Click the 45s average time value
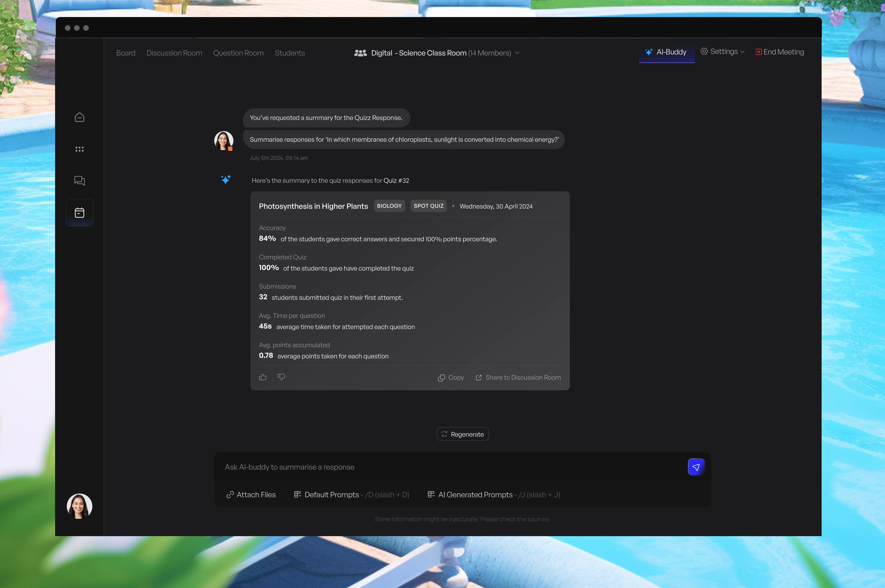 pos(265,326)
